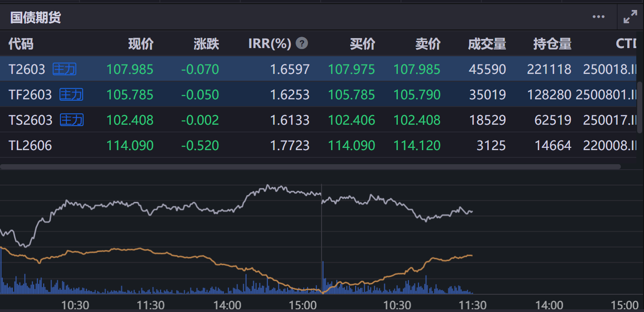This screenshot has width=644, height=312.
Task: Sort by the 涨跌 column header
Action: (x=206, y=44)
